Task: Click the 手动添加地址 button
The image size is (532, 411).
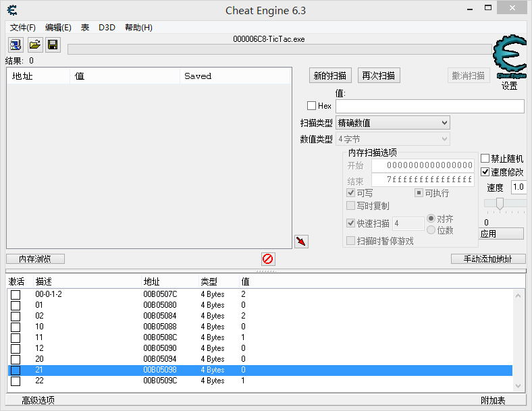Action: [x=488, y=259]
